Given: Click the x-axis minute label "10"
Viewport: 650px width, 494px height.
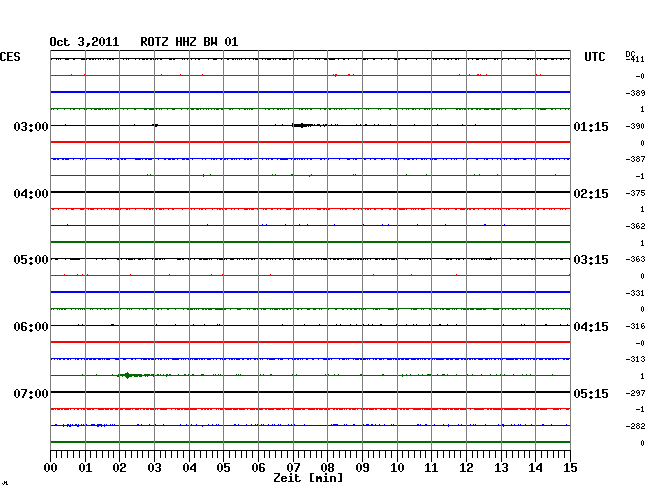Looking at the screenshot, I should click(397, 468).
